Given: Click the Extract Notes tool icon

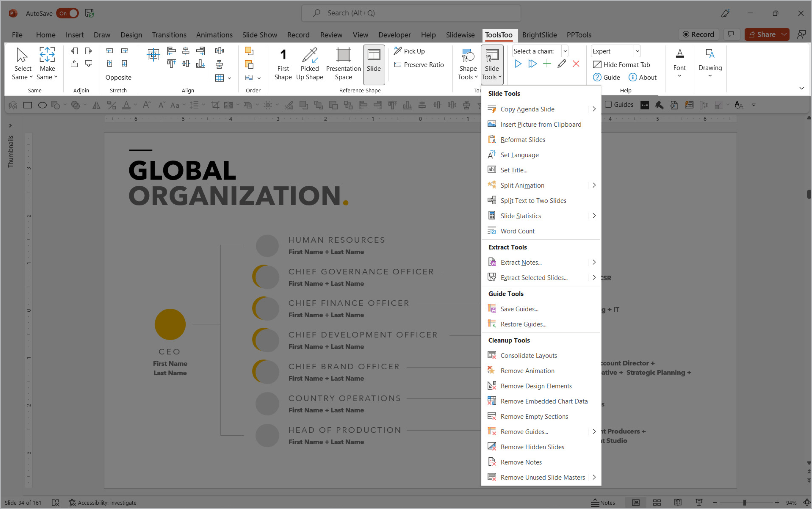Looking at the screenshot, I should [492, 262].
